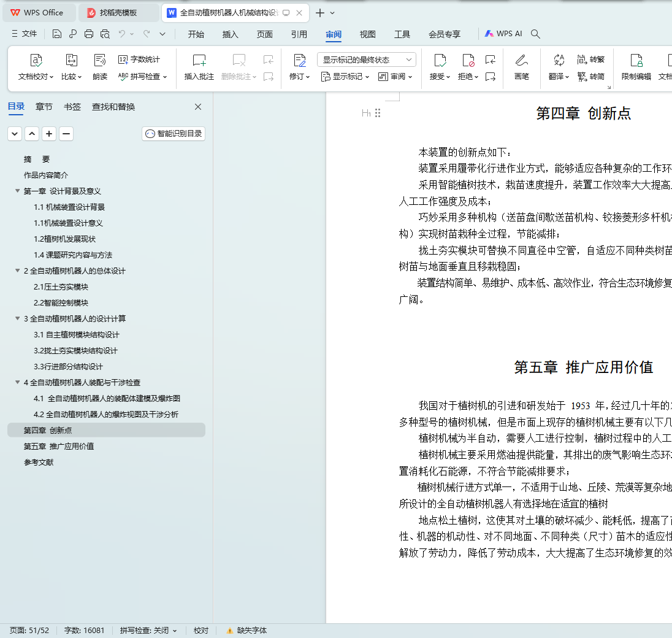
Task: Click the H1 heading drag handle
Action: tap(378, 113)
